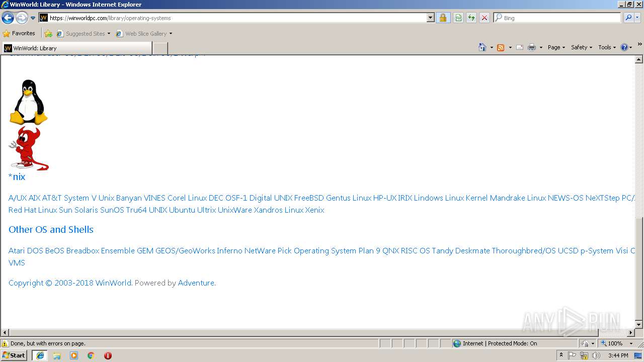Expand the Home button dropdown arrow
644x362 pixels.
pos(492,47)
